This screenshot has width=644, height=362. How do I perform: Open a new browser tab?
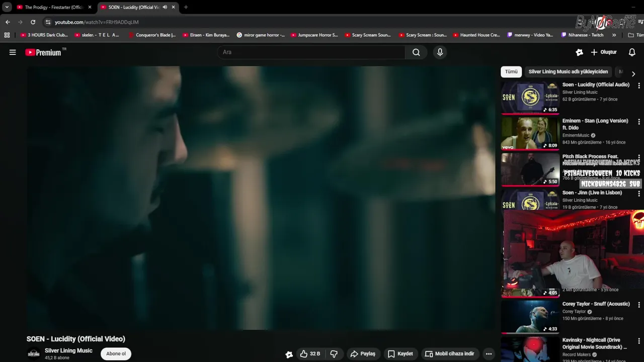tap(186, 7)
